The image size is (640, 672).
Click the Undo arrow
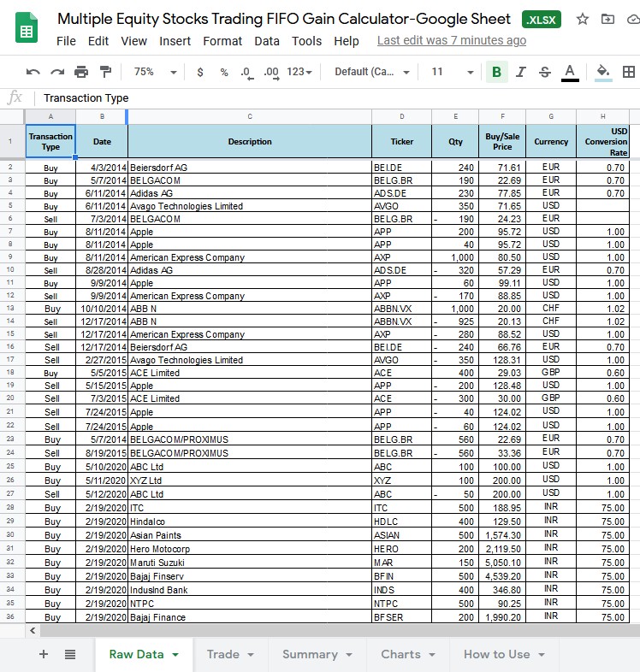[33, 72]
